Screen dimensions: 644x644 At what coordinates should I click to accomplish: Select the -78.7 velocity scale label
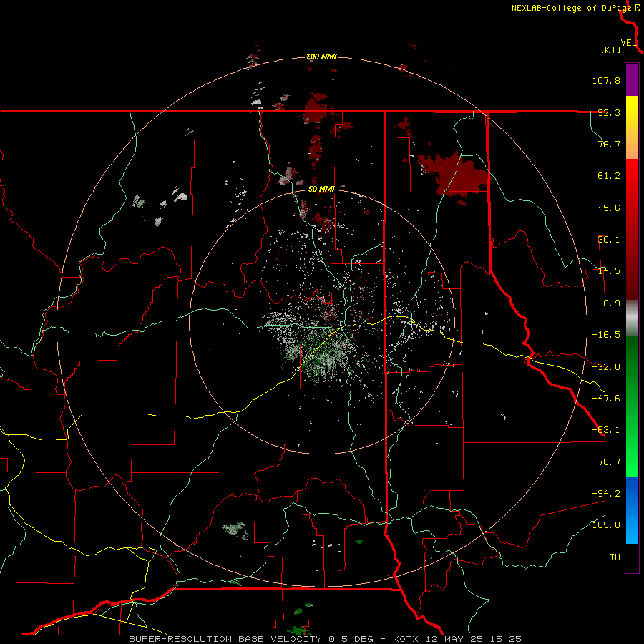pos(606,462)
